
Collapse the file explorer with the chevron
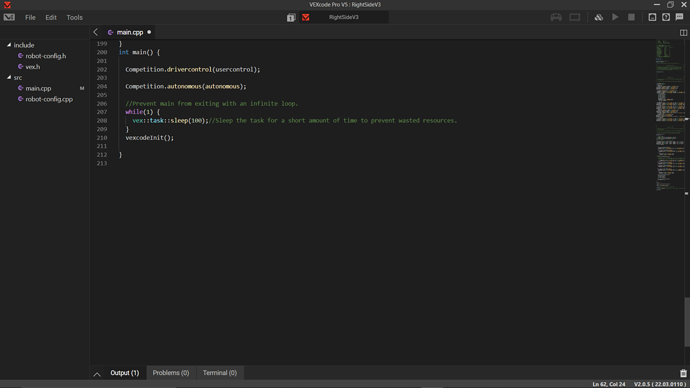pyautogui.click(x=95, y=32)
